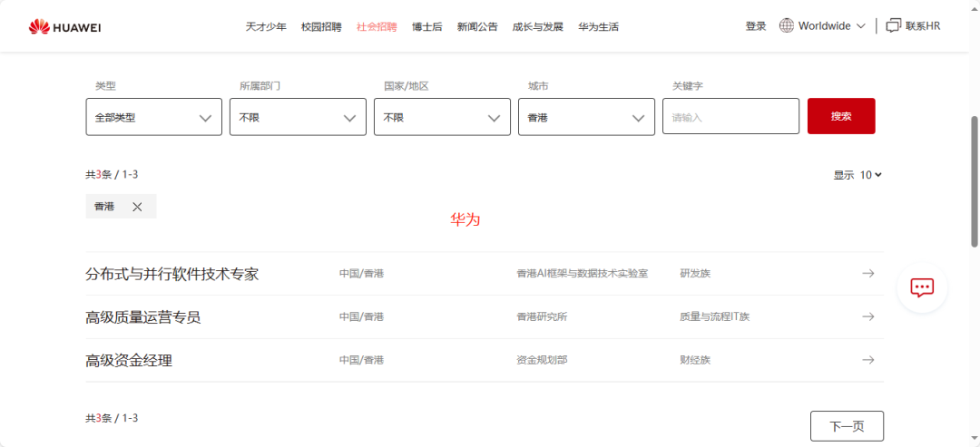The width and height of the screenshot is (980, 447).
Task: Click the Huawei logo
Action: point(65,27)
